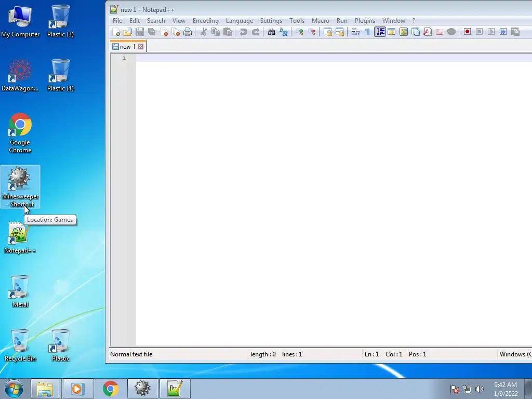Click Windows Explorer in the taskbar
The image size is (532, 399).
coord(45,389)
